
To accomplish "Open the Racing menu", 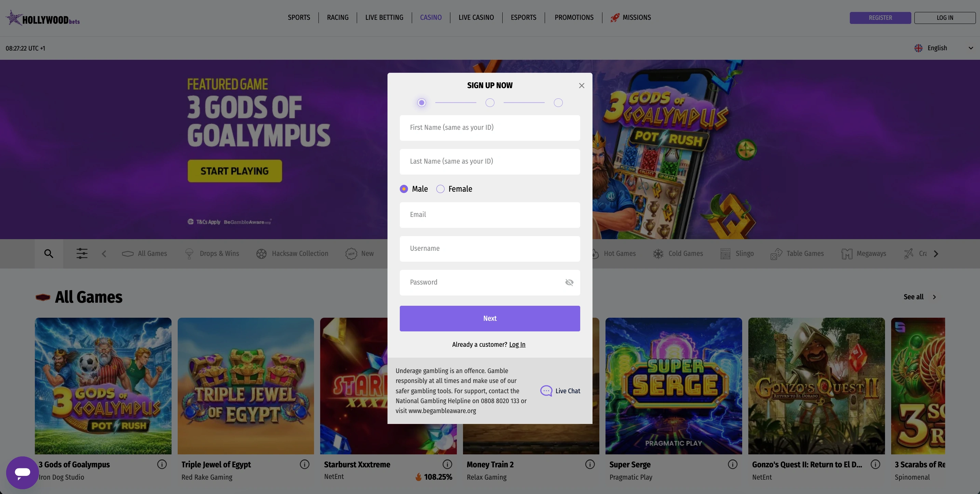I will pyautogui.click(x=338, y=17).
